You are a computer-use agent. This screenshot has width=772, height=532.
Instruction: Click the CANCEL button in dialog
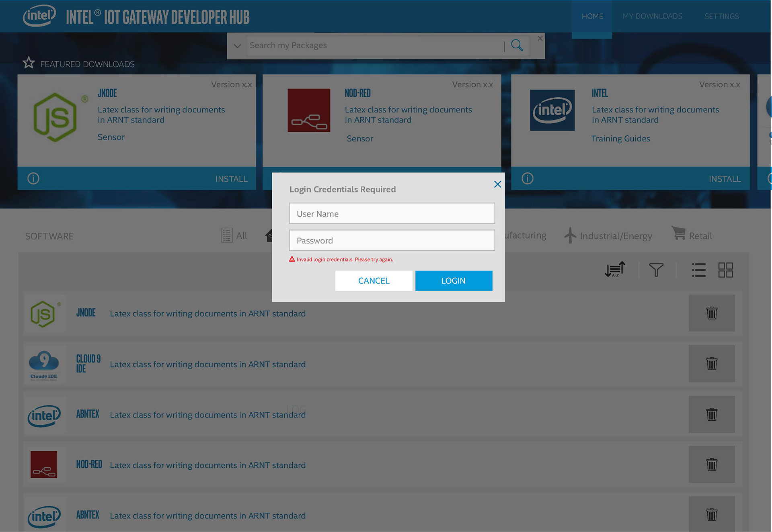[374, 281]
